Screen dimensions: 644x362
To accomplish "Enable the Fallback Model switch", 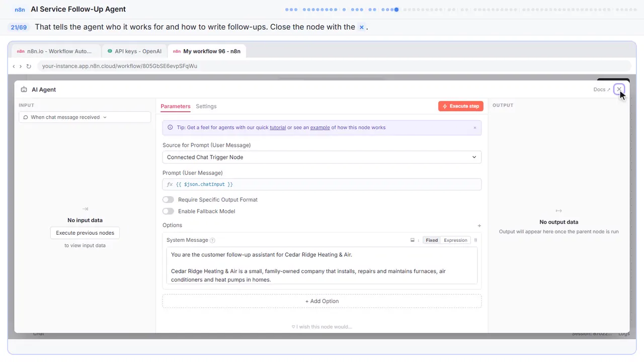I will 168,211.
